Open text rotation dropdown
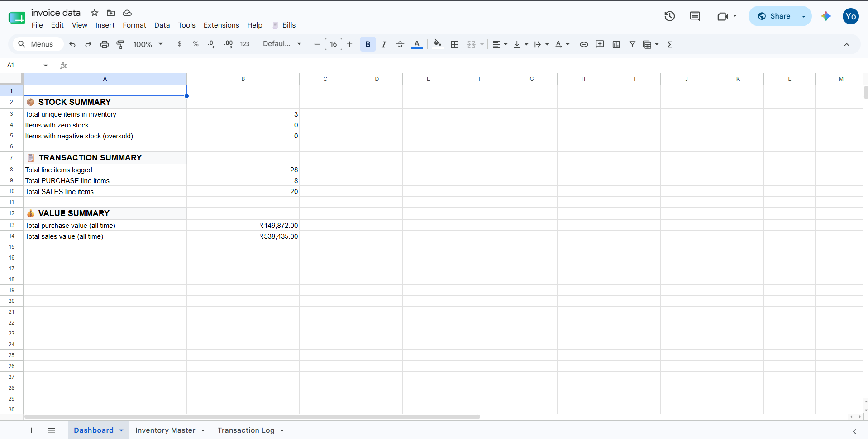This screenshot has height=439, width=868. 562,44
